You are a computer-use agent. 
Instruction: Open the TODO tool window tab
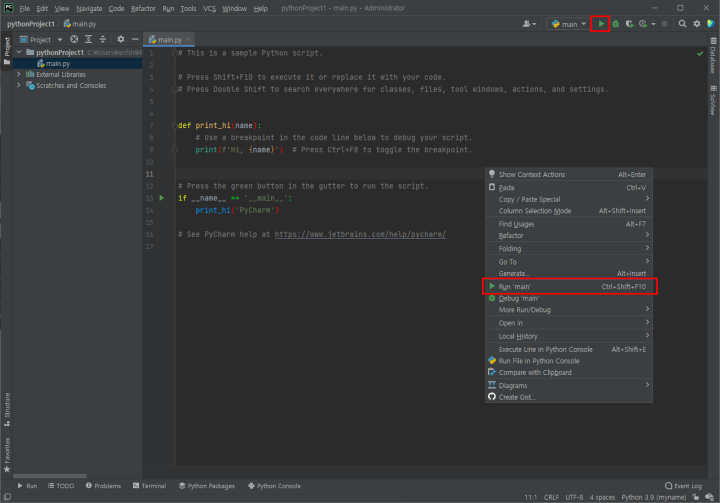click(x=61, y=486)
